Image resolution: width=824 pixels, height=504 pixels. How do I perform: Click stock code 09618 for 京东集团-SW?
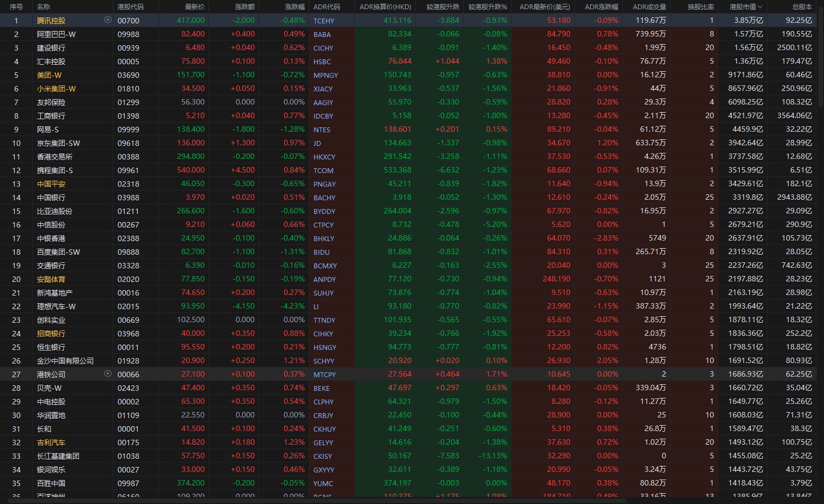point(128,143)
